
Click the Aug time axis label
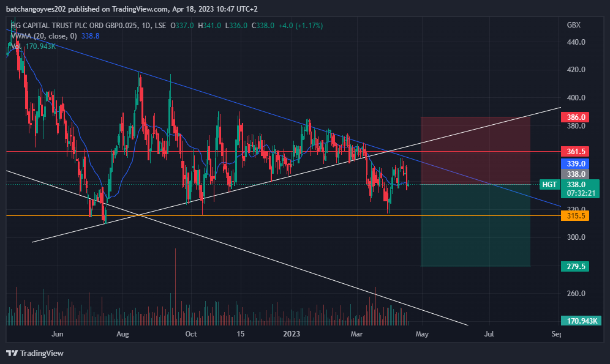[x=122, y=334]
